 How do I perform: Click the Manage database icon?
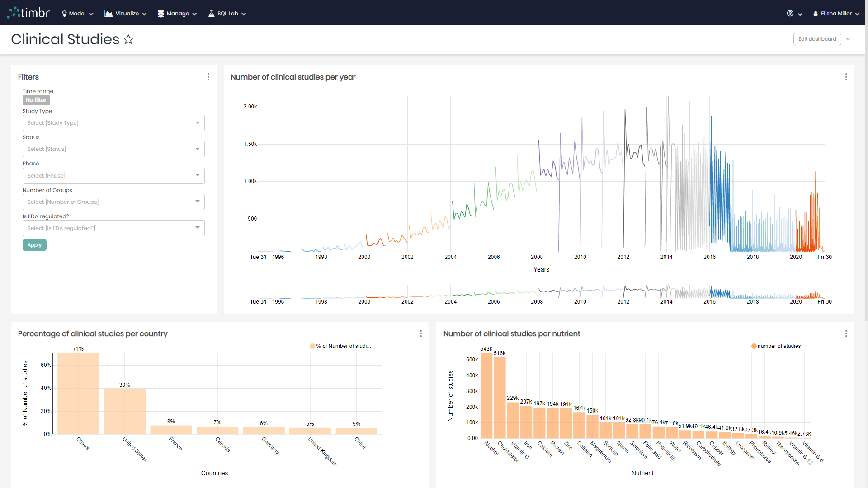click(160, 13)
